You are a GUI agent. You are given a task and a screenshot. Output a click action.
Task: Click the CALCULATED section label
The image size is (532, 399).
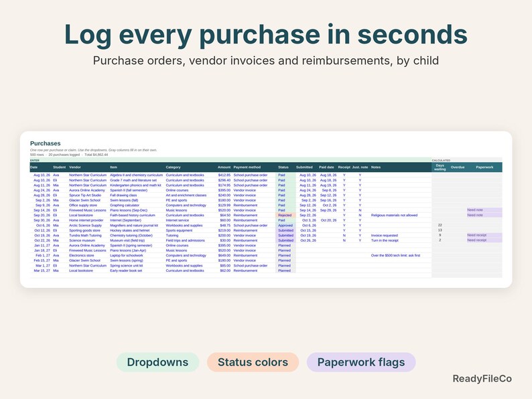tap(441, 161)
